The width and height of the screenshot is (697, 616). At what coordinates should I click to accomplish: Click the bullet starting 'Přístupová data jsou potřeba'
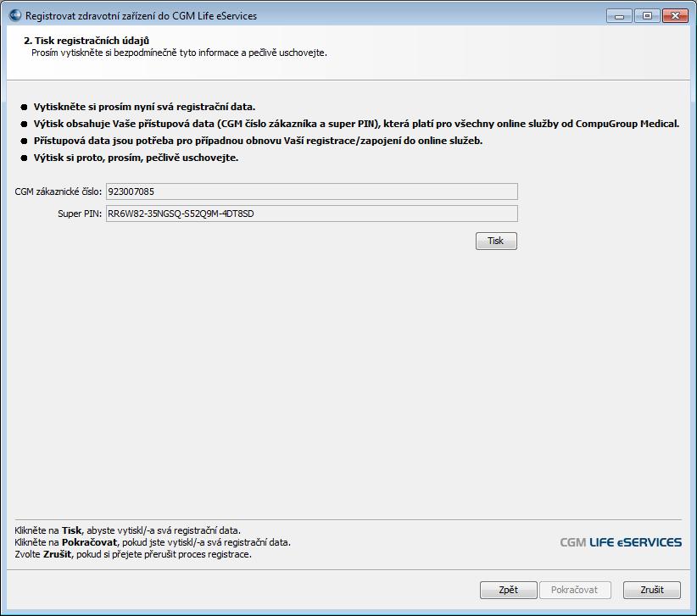(259, 141)
